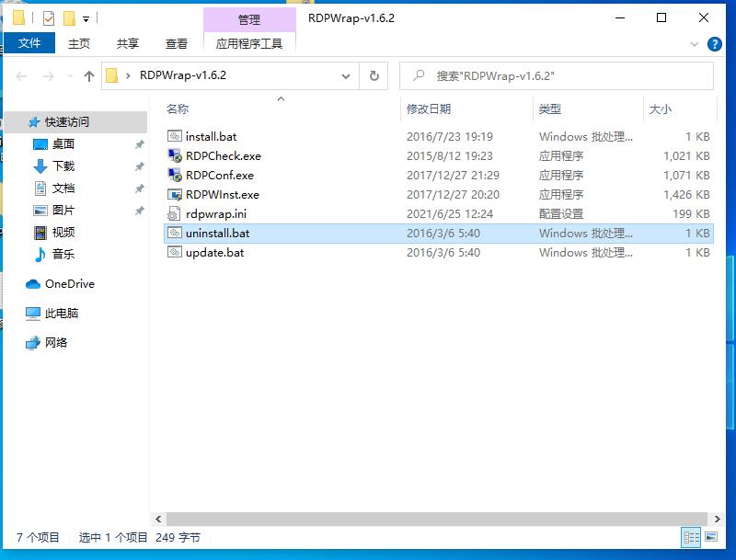Open the Share (共享) ribbon tab
This screenshot has width=736, height=560.
(128, 43)
